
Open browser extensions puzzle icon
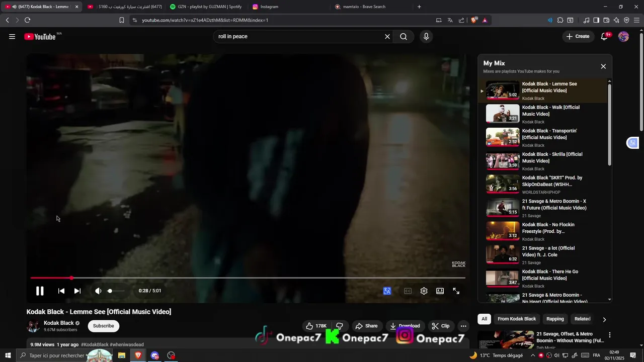[x=560, y=20]
